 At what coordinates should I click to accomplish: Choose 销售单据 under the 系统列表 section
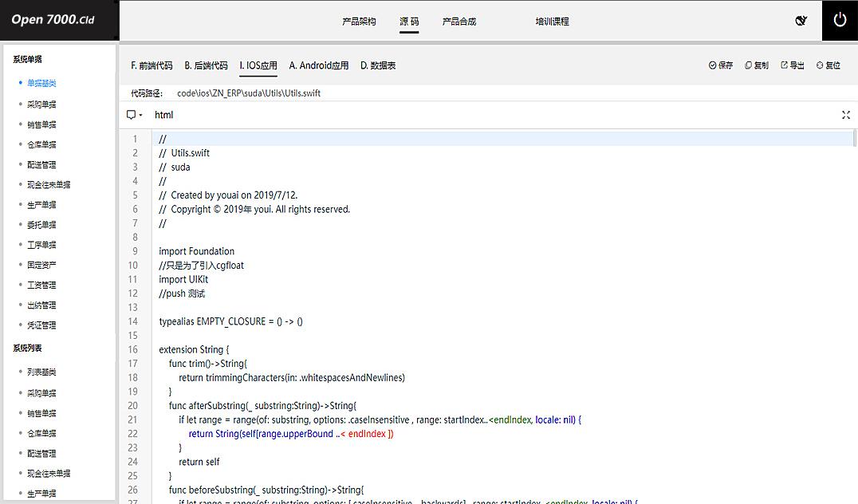[41, 413]
